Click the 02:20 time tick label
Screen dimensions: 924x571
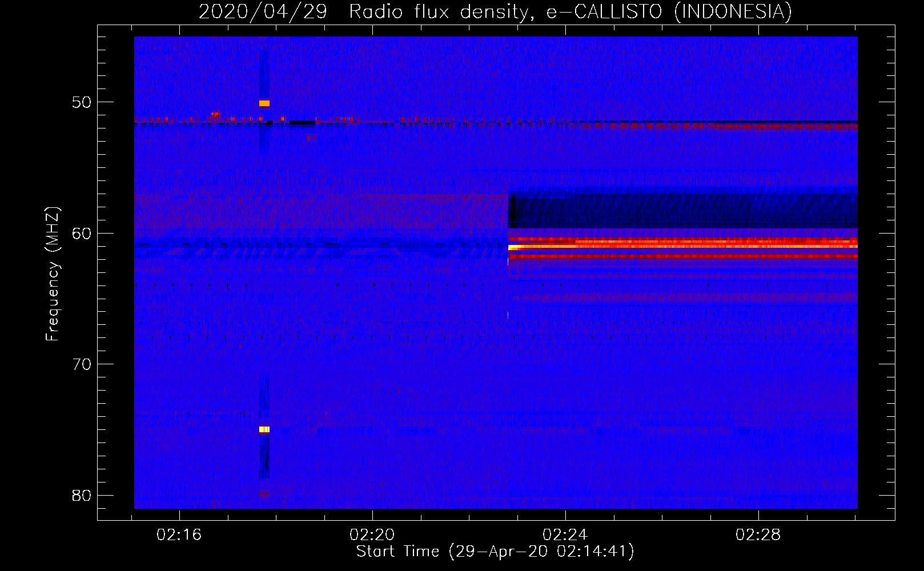coord(372,535)
